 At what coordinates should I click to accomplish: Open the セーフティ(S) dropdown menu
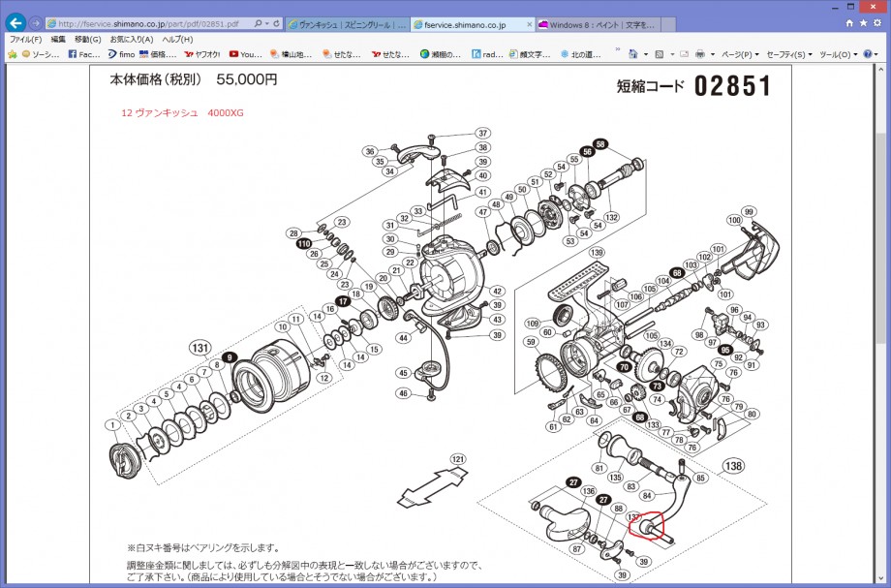pyautogui.click(x=789, y=54)
